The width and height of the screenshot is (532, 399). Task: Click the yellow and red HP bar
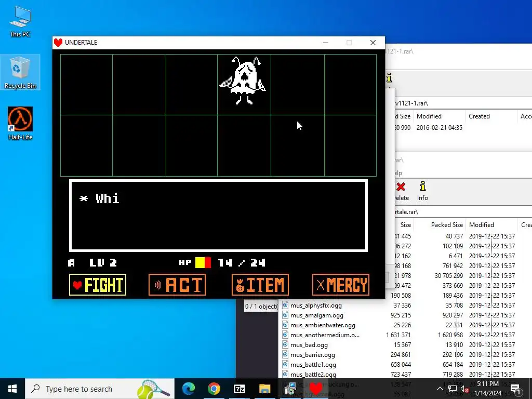click(203, 262)
